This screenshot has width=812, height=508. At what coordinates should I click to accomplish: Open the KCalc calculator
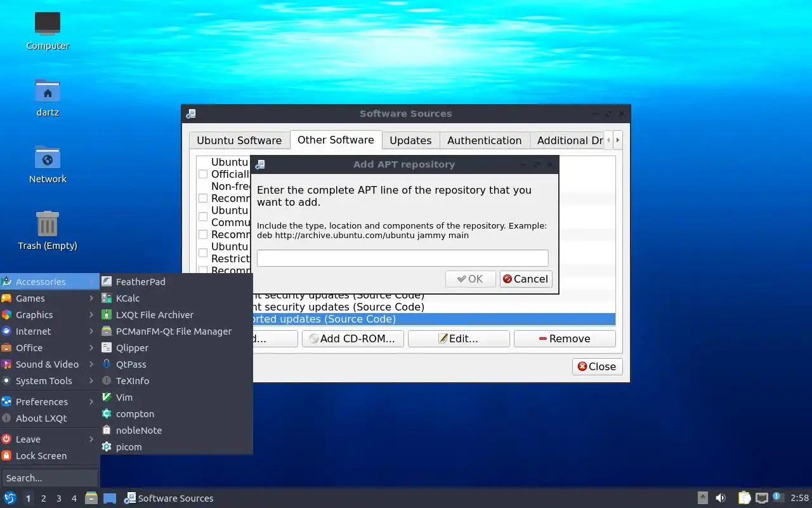[176, 298]
